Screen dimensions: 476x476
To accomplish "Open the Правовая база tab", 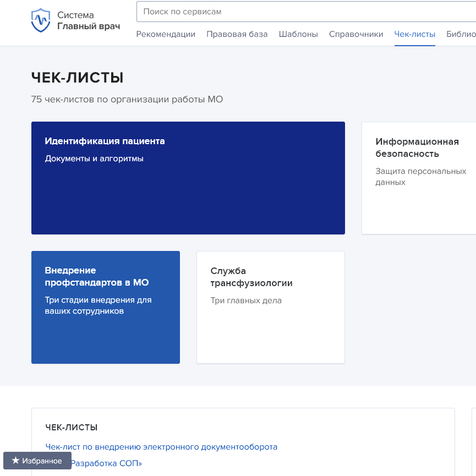I will [237, 34].
